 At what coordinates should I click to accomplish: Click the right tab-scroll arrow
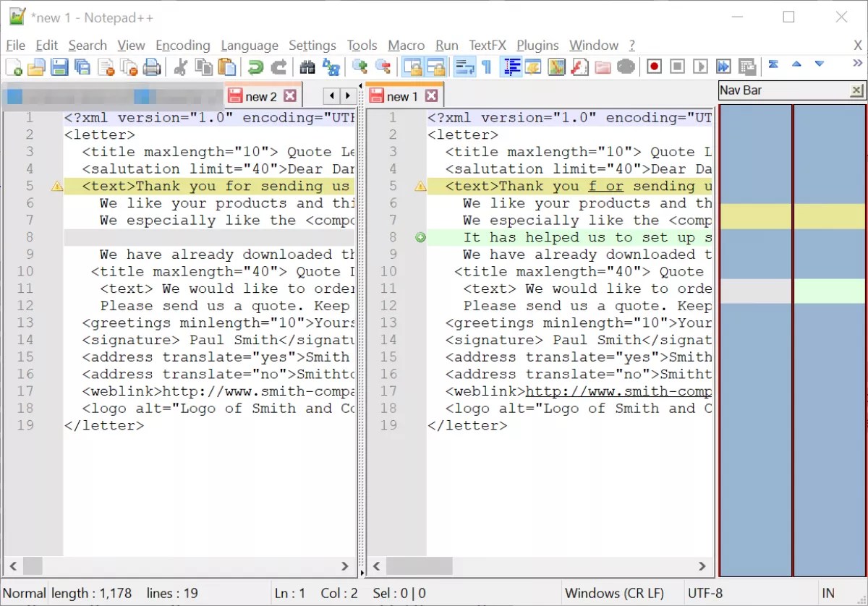(348, 95)
